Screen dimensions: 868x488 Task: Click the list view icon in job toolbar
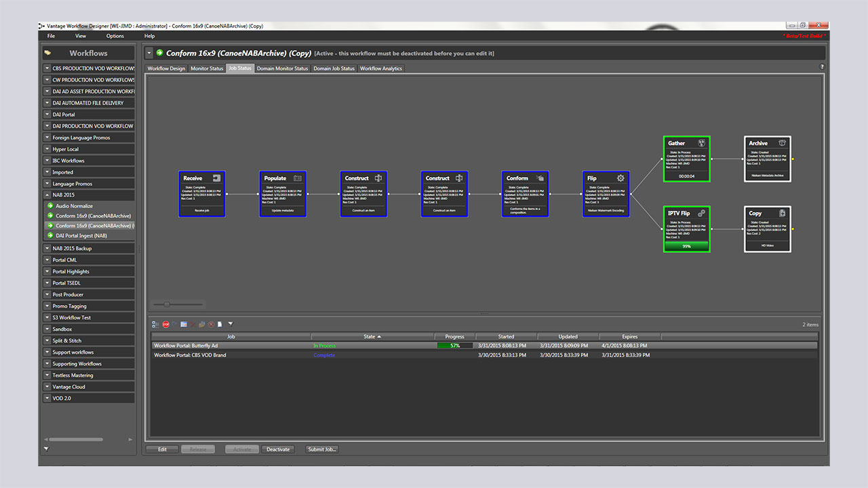coord(155,325)
